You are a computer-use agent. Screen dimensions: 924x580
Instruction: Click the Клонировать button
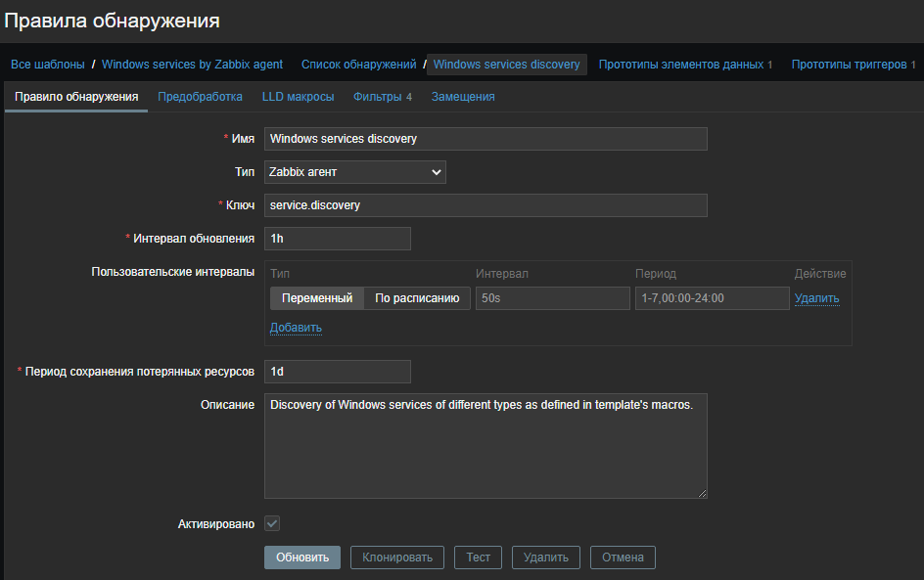click(x=397, y=558)
